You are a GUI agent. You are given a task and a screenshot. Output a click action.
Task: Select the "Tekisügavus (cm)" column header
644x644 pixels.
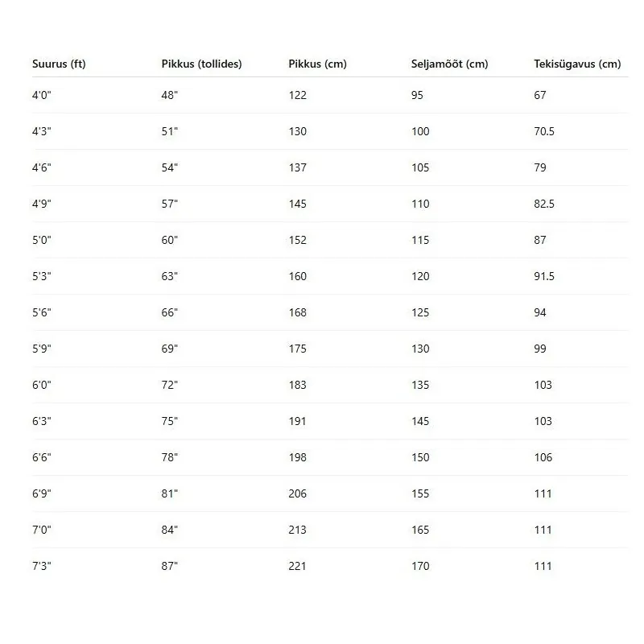click(577, 64)
